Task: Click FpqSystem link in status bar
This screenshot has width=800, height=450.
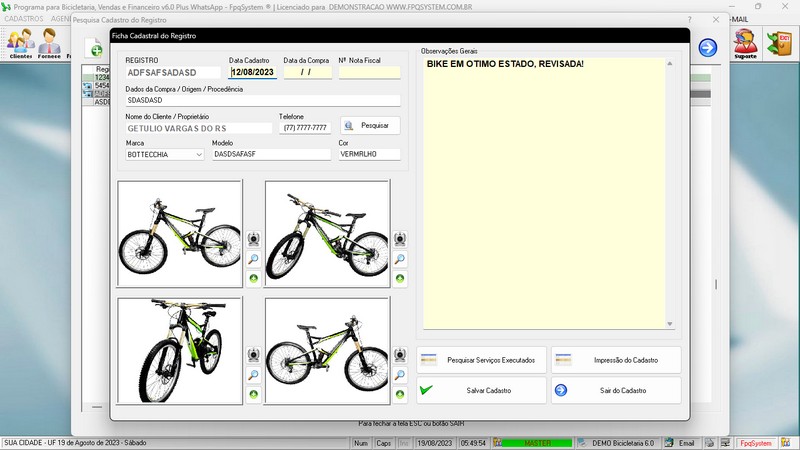Action: click(756, 443)
